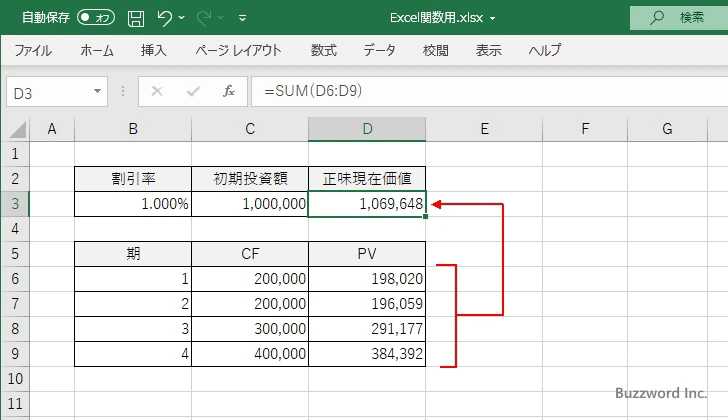Open the ヘルプ tab

(545, 50)
